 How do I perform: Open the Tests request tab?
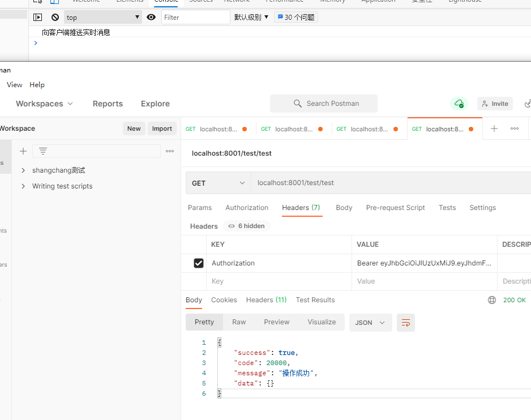pyautogui.click(x=447, y=208)
